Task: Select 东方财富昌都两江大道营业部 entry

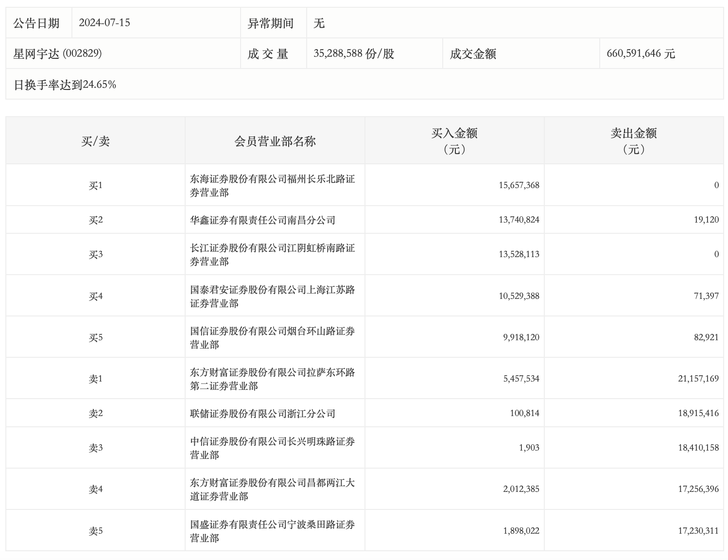Action: (273, 490)
